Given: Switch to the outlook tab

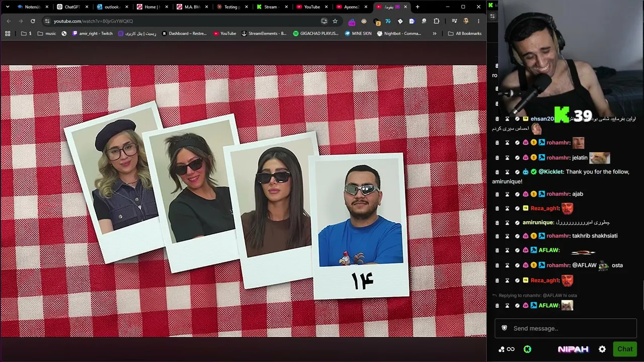Looking at the screenshot, I should pos(112,7).
